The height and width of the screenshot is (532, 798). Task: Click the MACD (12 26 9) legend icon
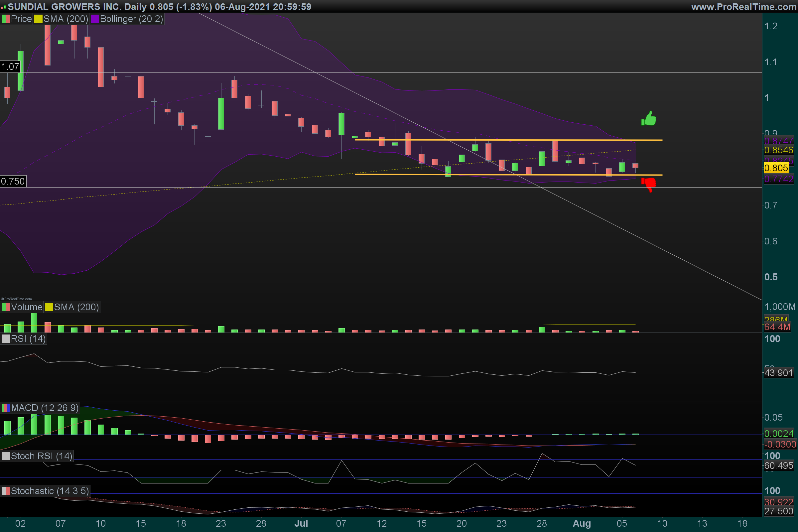pos(6,408)
